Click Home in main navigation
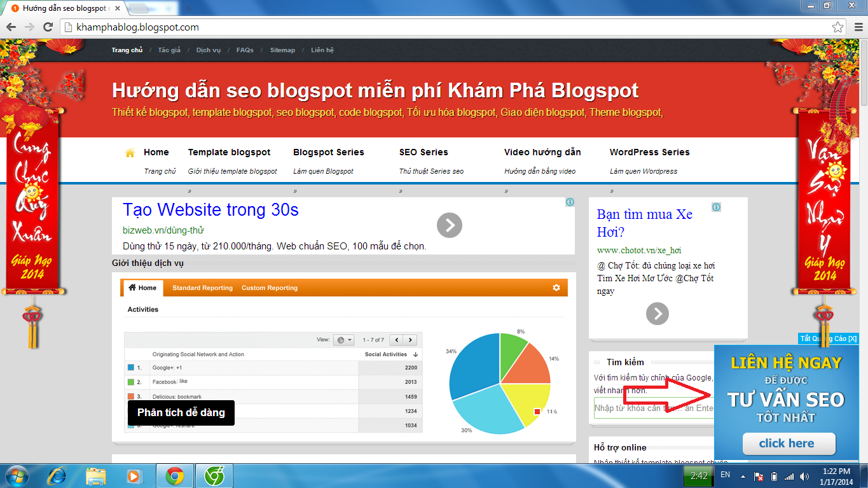868x488 pixels. tap(156, 152)
